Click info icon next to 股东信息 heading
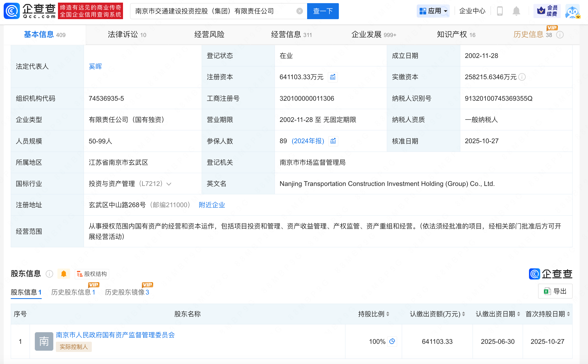 (49, 274)
